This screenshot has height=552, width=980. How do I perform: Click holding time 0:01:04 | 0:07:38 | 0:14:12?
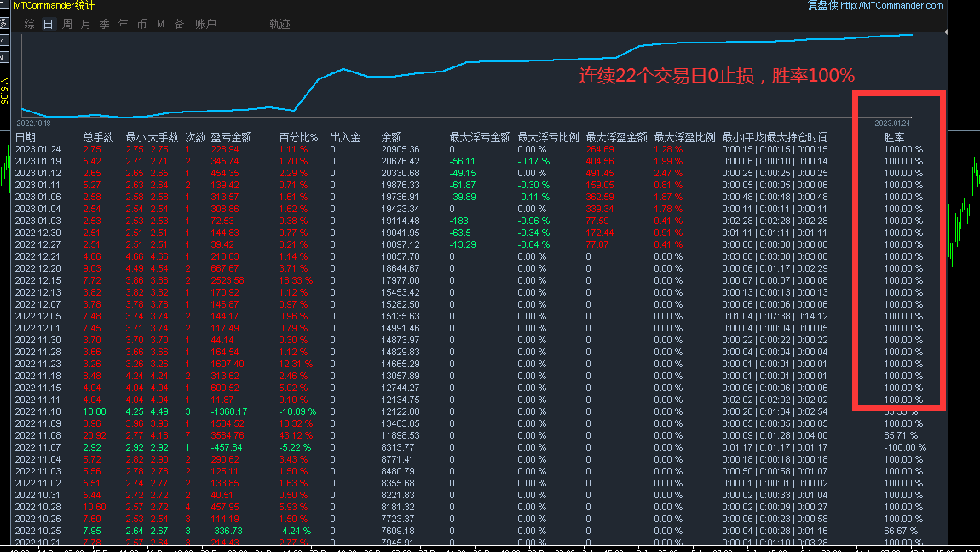tap(775, 316)
